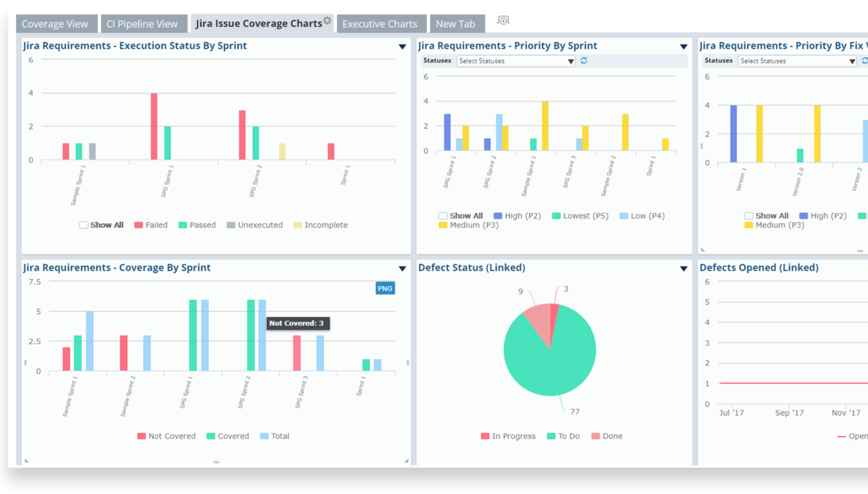
Task: Click the add new tab icon
Action: (x=503, y=21)
